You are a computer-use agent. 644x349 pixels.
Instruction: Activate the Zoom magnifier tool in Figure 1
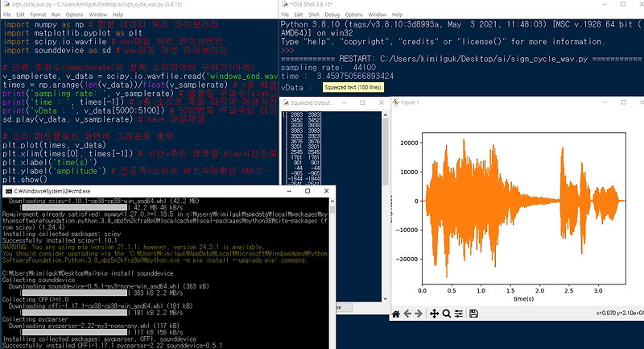[447, 314]
